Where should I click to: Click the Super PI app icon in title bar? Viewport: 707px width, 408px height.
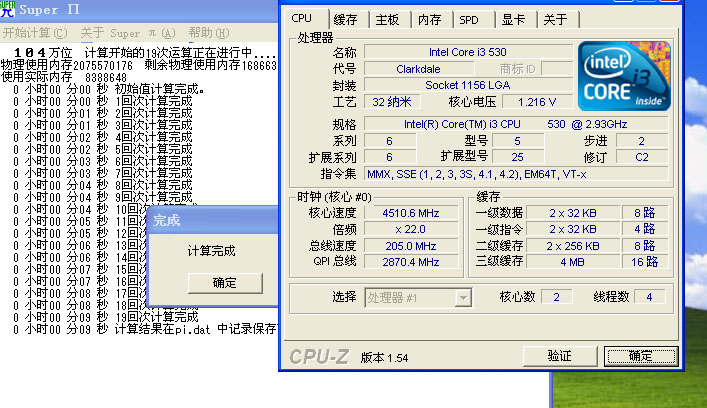click(x=7, y=9)
